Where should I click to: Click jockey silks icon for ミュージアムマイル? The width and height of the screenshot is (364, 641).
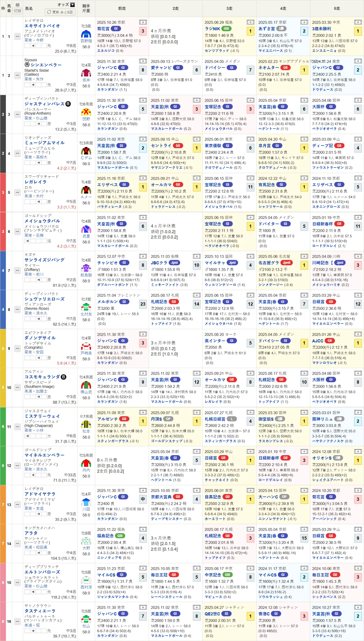86,151
